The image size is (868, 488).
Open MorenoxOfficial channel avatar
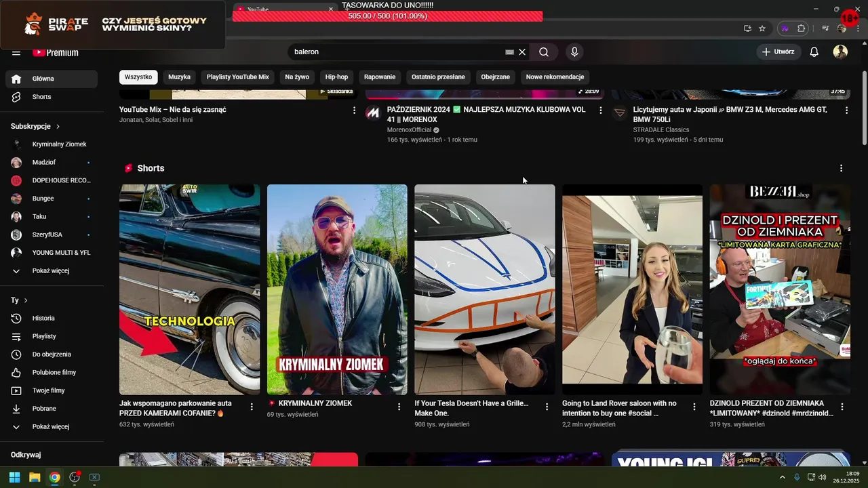click(373, 113)
